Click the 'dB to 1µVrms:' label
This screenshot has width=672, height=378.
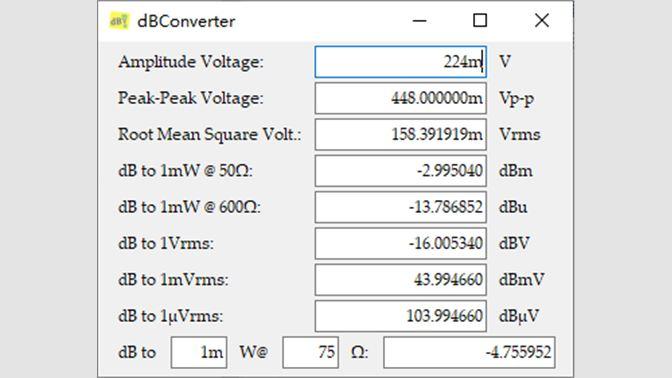[171, 316]
